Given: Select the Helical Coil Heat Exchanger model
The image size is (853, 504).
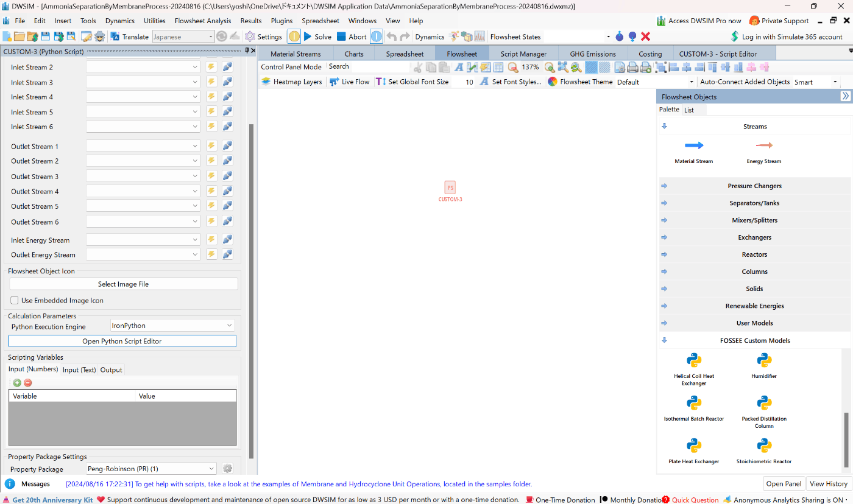Looking at the screenshot, I should tap(694, 369).
